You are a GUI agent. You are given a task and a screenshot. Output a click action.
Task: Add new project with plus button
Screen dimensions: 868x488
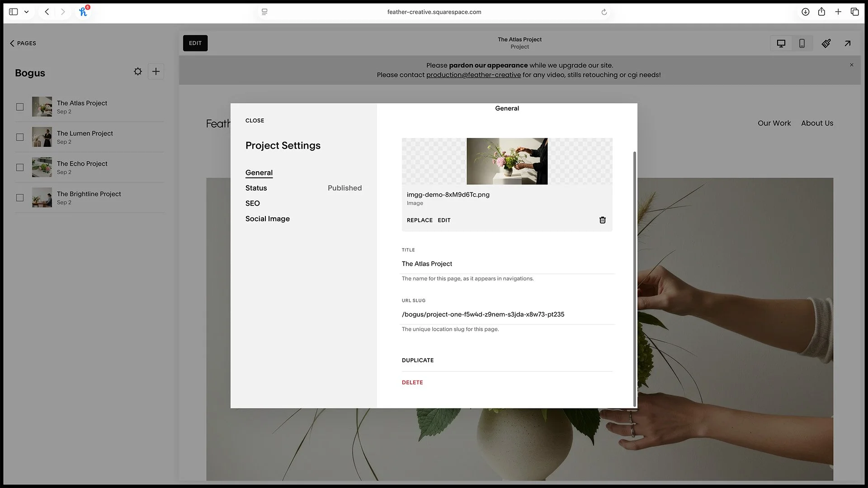coord(156,71)
